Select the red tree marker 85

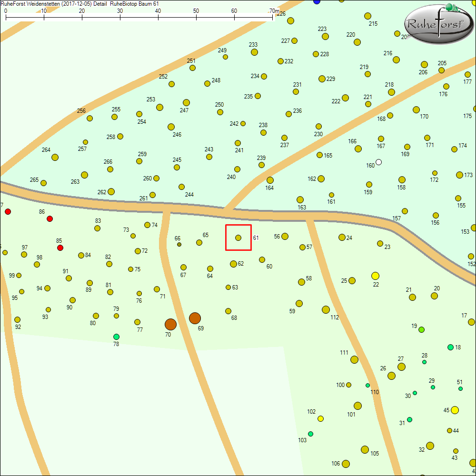click(x=60, y=248)
